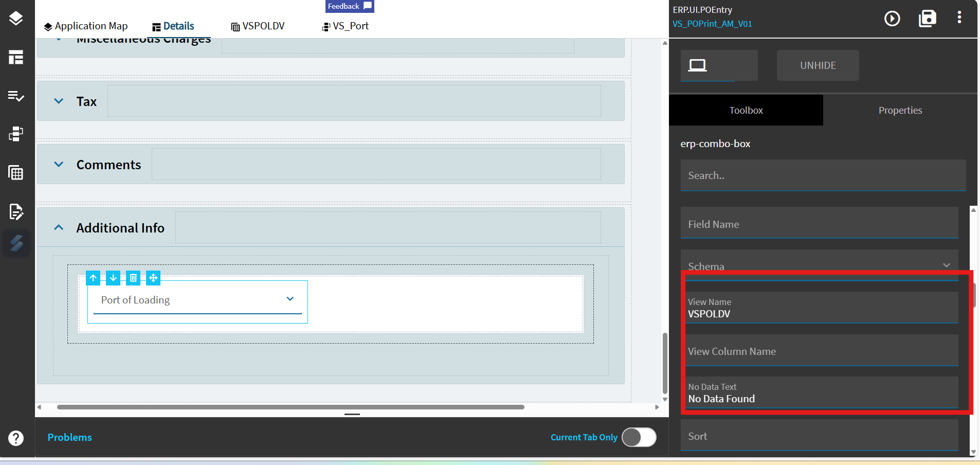Click the VS_POPrint_AM_V01 layer link
The height and width of the screenshot is (465, 980).
coord(712,24)
